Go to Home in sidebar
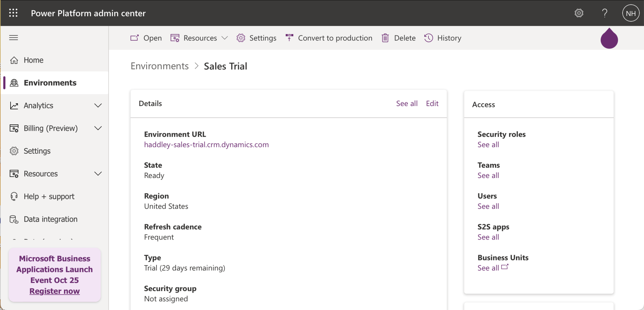644x310 pixels. point(33,60)
